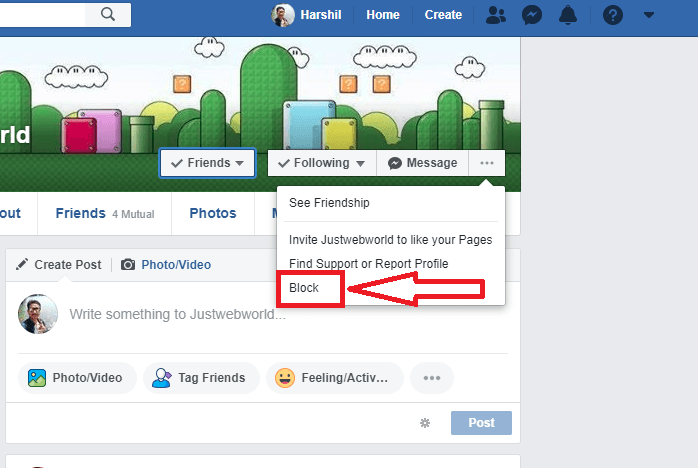Select Find Support or Report Profile

(x=369, y=264)
